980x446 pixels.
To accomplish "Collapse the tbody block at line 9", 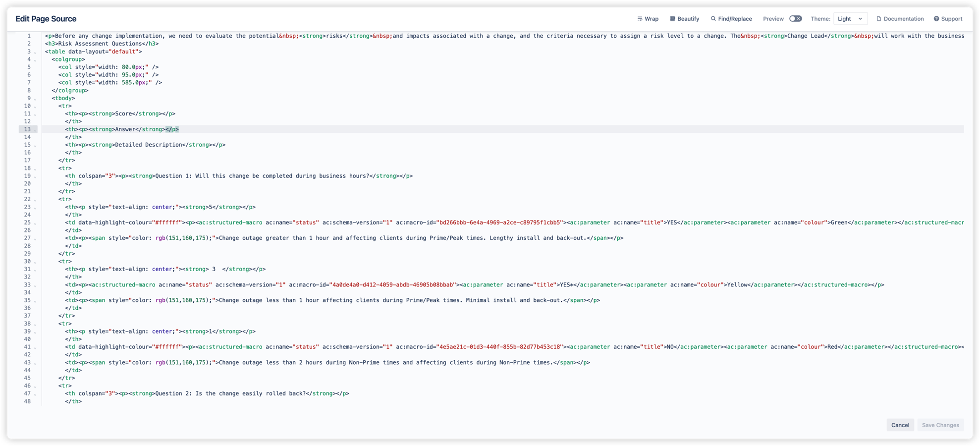I will click(35, 98).
